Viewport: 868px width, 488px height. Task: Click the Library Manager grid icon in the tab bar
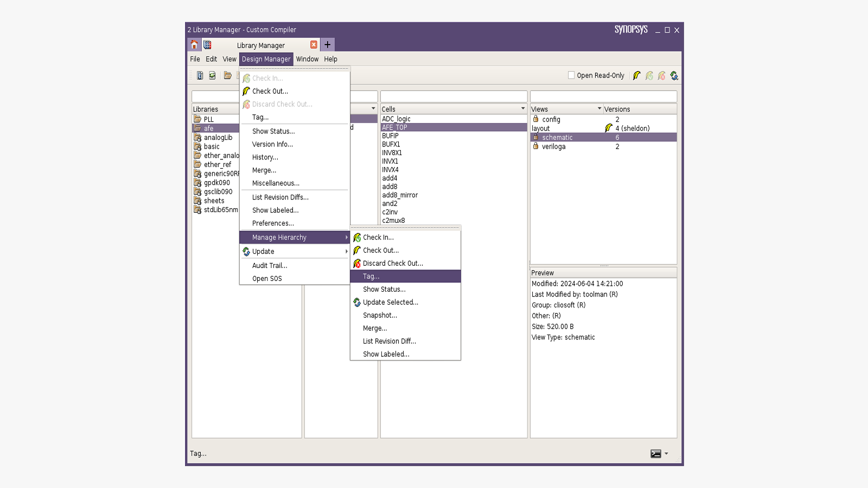coord(207,45)
